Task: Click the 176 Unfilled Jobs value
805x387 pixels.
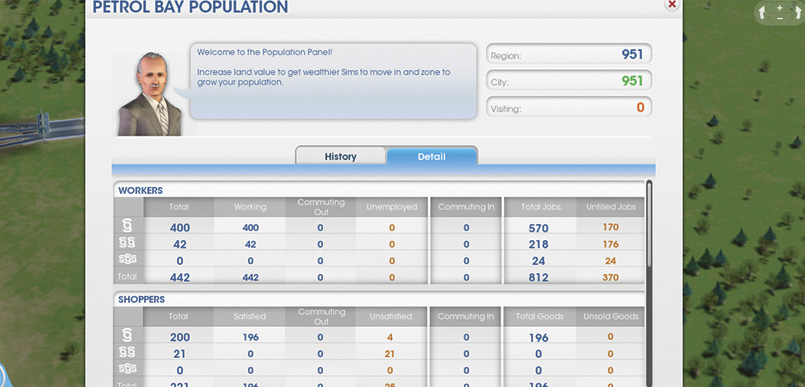Action: [610, 244]
